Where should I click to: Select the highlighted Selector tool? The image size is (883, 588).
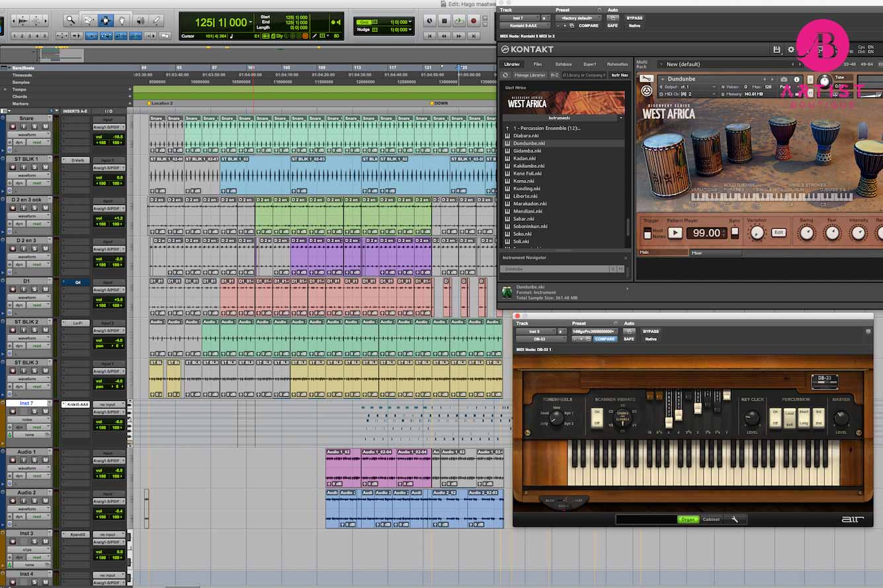click(x=105, y=21)
